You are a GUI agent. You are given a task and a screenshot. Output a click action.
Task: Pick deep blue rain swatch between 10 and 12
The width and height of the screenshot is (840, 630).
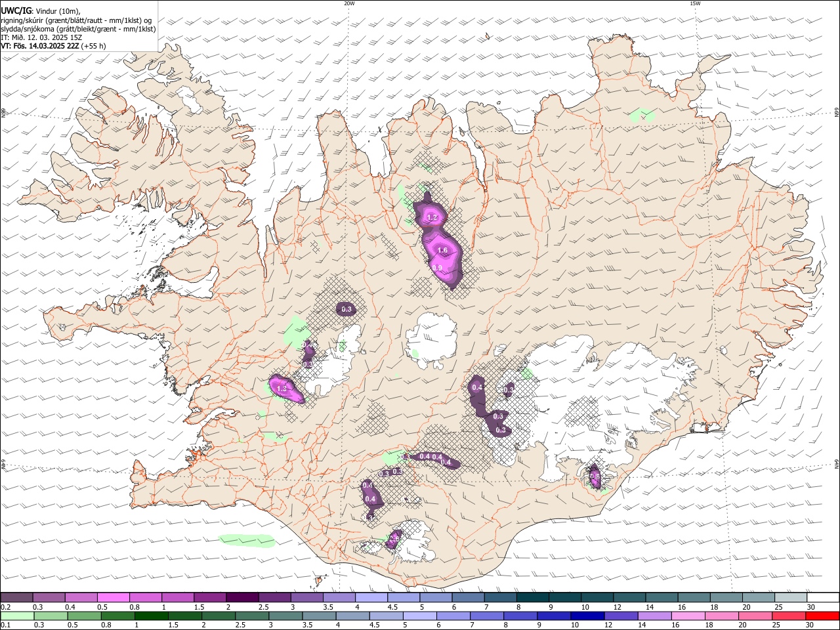coord(588,616)
